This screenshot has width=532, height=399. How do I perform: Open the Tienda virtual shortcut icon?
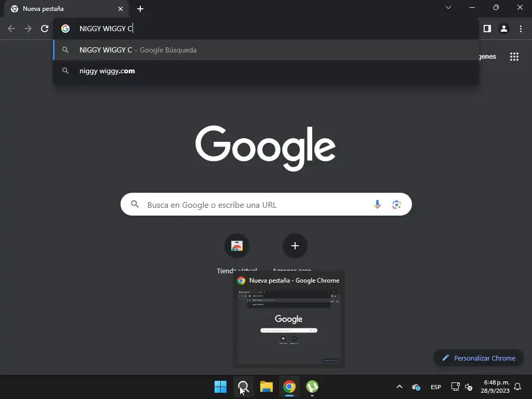[237, 246]
